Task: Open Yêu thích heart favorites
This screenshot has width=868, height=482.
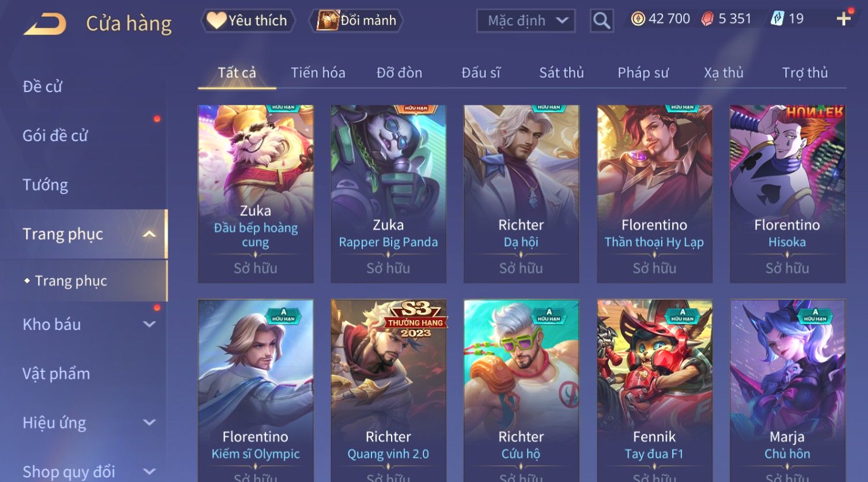Action: tap(248, 21)
